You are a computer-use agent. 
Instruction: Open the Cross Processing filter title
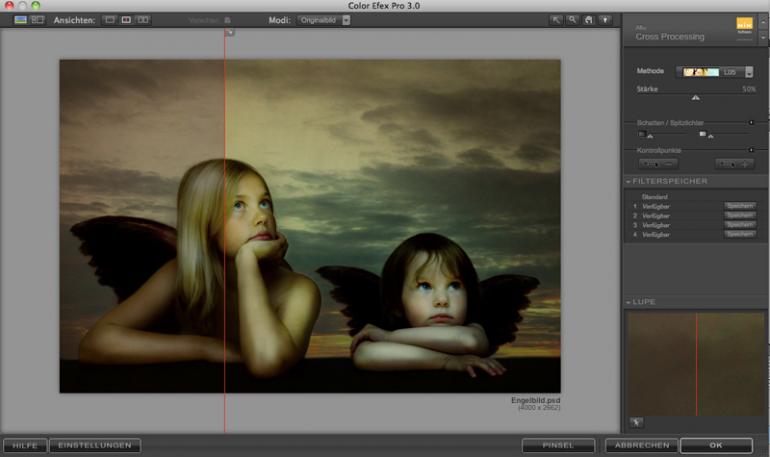pyautogui.click(x=670, y=36)
